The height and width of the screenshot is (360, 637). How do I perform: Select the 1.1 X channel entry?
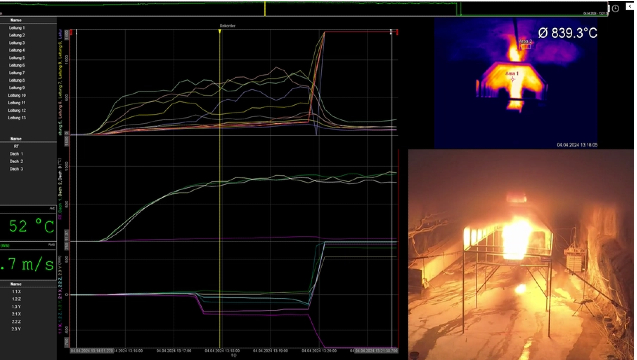click(x=16, y=292)
